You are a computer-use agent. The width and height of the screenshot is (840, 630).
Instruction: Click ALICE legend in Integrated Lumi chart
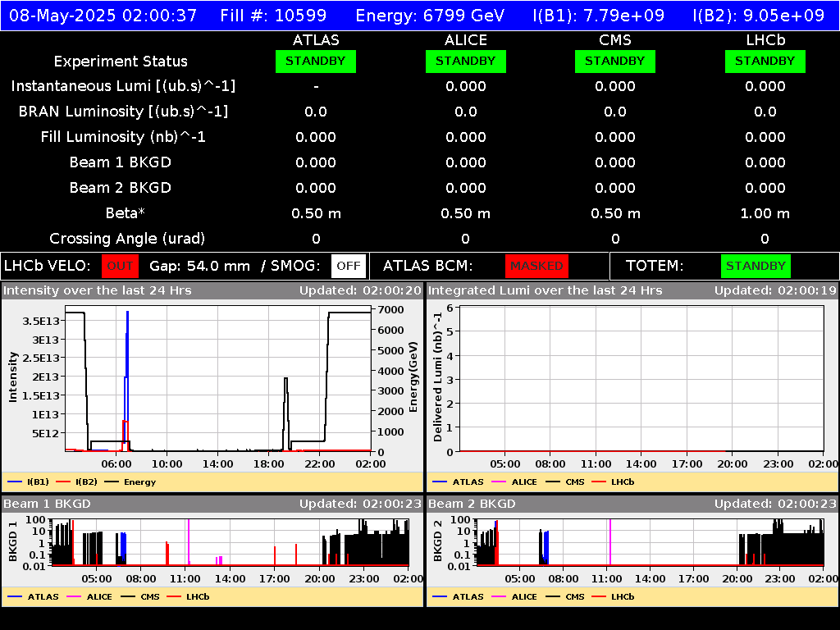pos(514,482)
